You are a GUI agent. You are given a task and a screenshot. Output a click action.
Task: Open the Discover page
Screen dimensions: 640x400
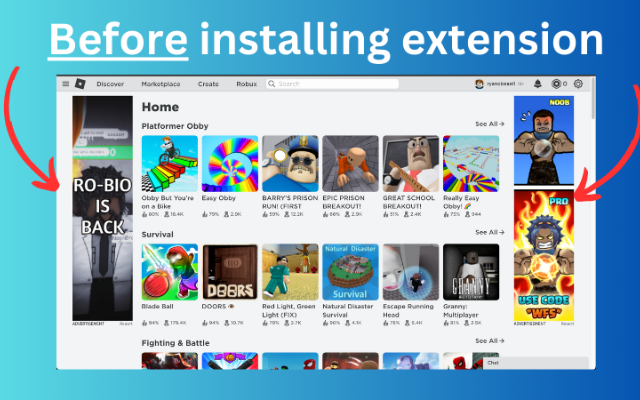point(110,84)
